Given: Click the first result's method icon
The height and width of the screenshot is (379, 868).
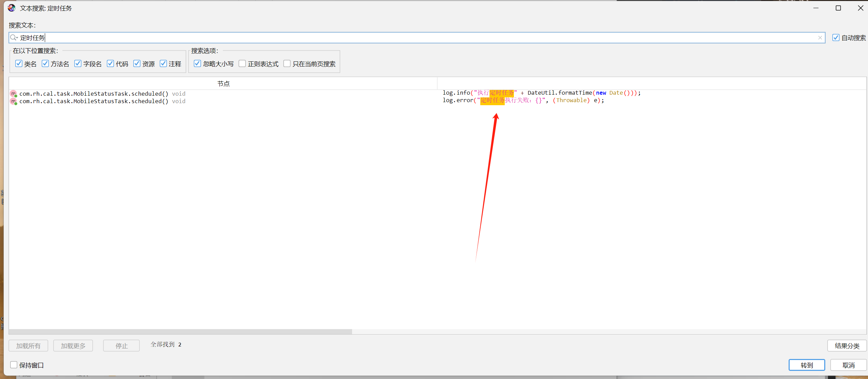Looking at the screenshot, I should pos(13,94).
